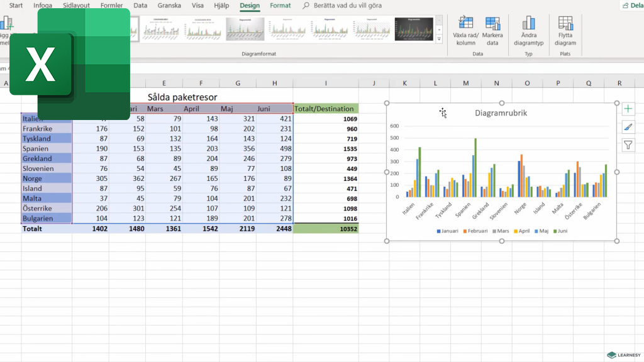Click the Mars legend entry
Viewport: 644px width, 362px height.
click(501, 231)
